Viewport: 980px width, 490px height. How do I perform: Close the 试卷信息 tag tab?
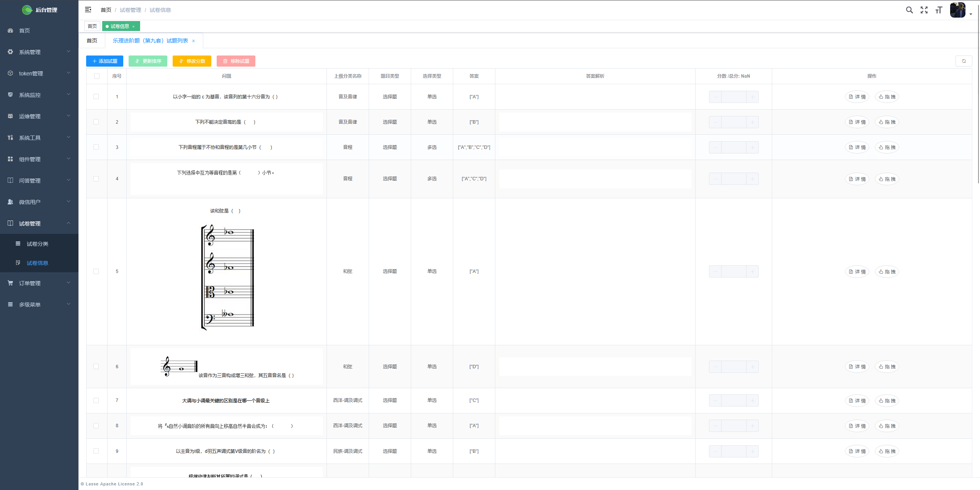(x=134, y=26)
